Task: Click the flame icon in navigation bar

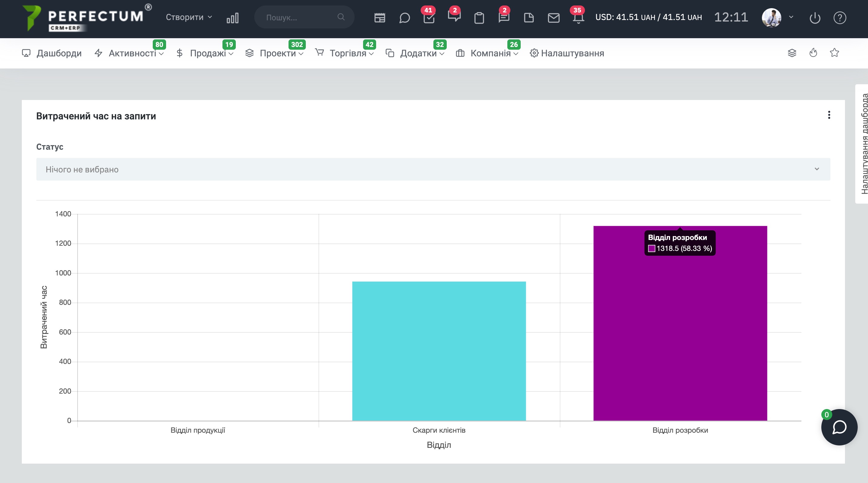Action: pos(813,53)
